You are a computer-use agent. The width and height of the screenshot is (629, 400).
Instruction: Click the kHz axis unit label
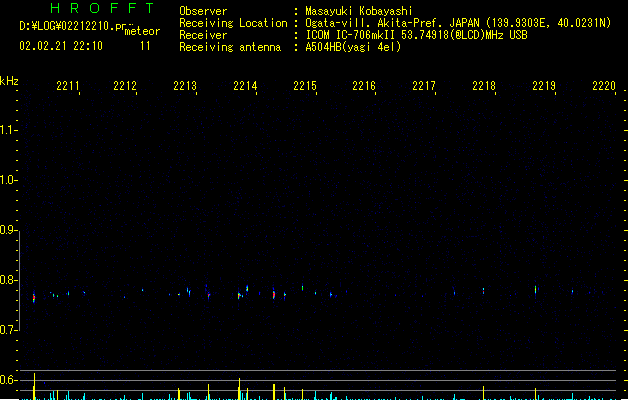coord(9,81)
